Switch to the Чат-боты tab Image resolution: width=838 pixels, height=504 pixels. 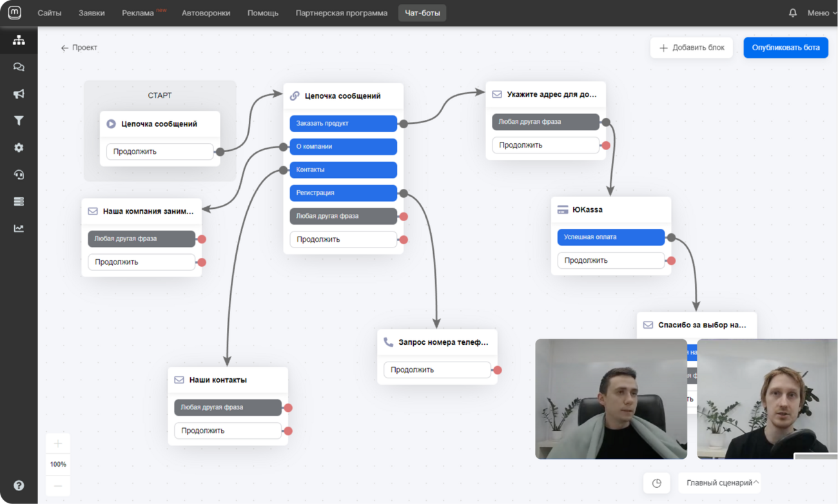422,13
